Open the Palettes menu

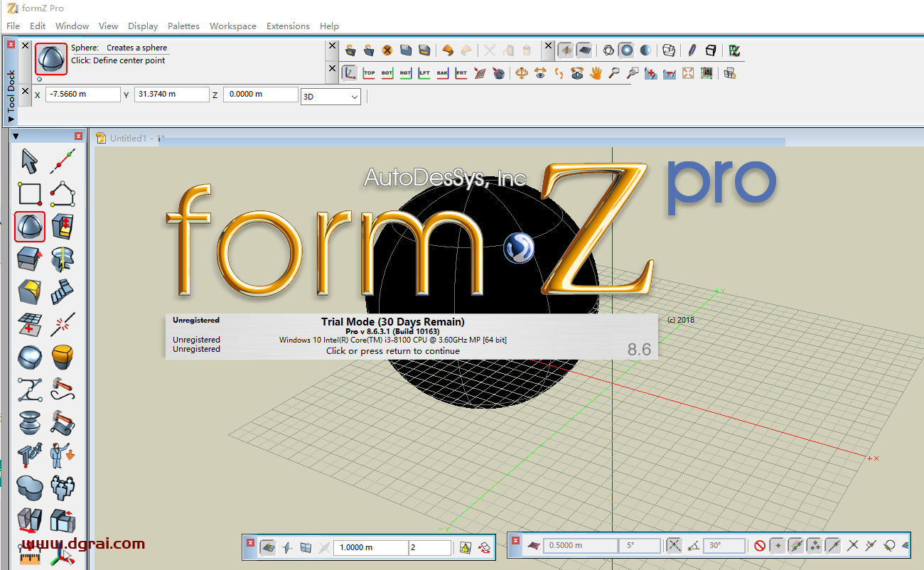click(183, 26)
